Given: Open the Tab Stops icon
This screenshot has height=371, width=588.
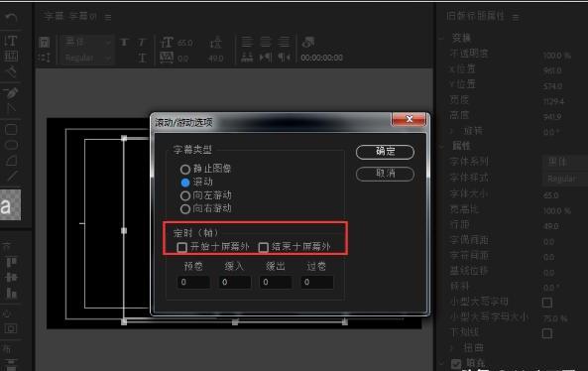Looking at the screenshot, I should click(246, 58).
